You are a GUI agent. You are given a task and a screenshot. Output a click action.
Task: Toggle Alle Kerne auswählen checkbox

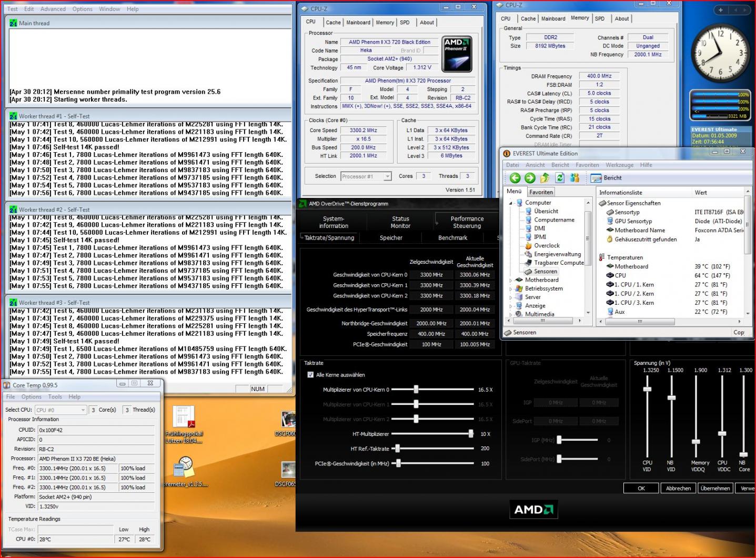(310, 375)
